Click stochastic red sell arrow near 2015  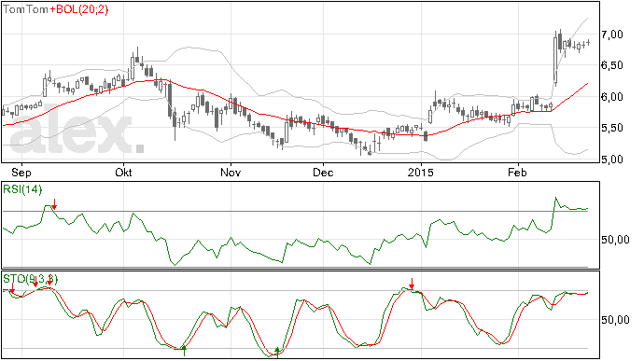point(412,284)
